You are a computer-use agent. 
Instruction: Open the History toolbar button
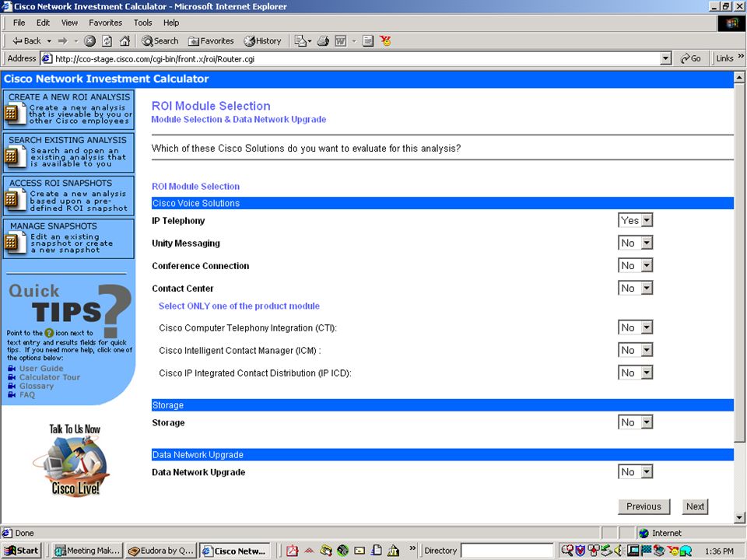[x=262, y=41]
